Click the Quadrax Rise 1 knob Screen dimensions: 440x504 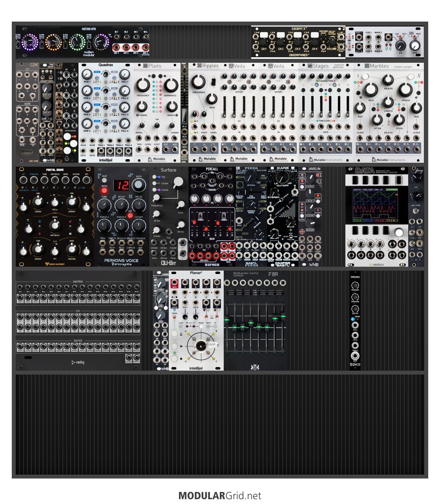click(x=87, y=74)
